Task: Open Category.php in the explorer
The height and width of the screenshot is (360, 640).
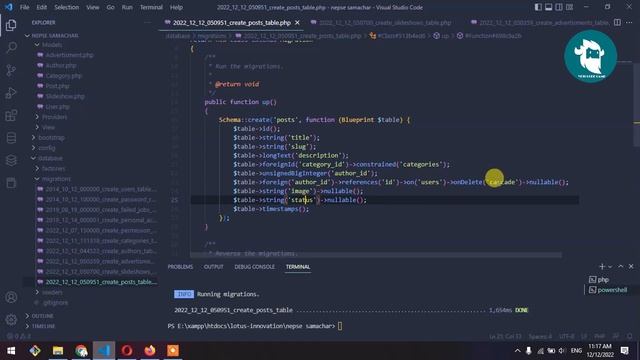Action: pyautogui.click(x=64, y=76)
